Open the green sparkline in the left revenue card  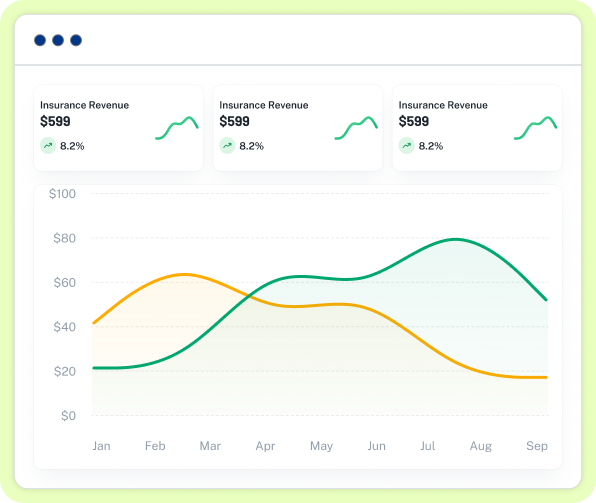(177, 128)
